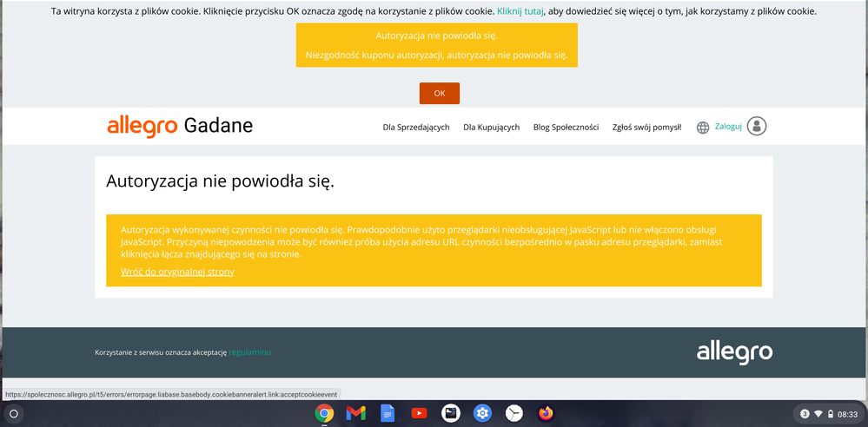Image resolution: width=868 pixels, height=427 pixels.
Task: Go to Blog Społeczności
Action: click(x=566, y=128)
